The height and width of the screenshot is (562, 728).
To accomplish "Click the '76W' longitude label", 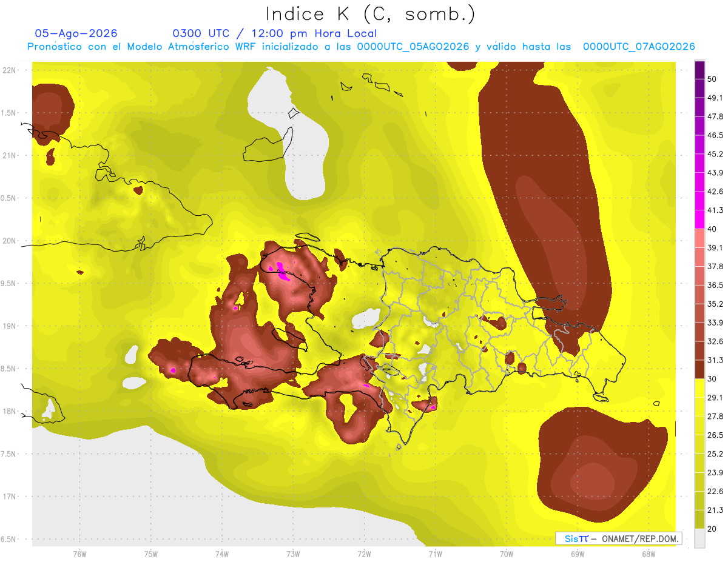I will 79,554.
